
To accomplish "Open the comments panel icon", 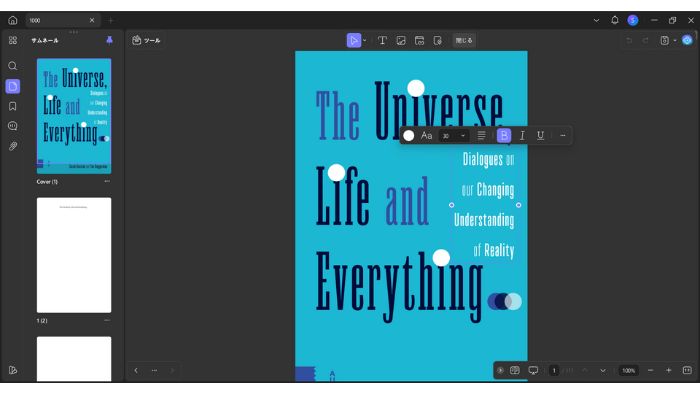I will pos(12,126).
